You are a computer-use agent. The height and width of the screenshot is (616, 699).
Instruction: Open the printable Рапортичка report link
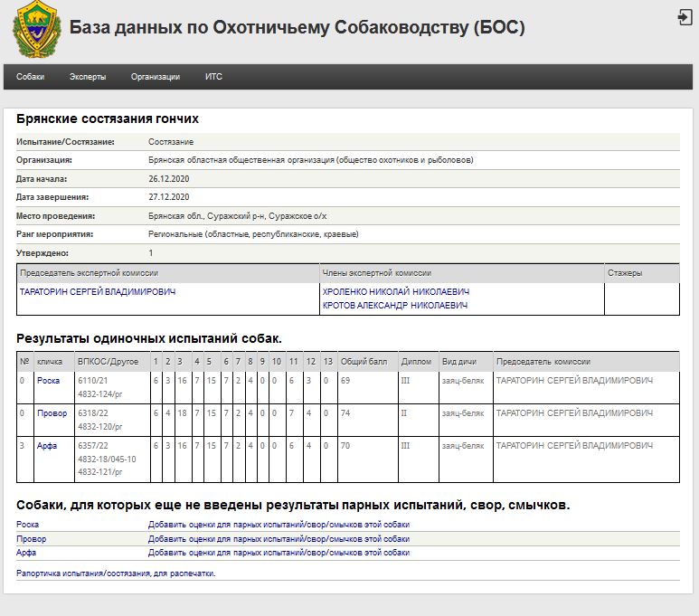[x=116, y=573]
